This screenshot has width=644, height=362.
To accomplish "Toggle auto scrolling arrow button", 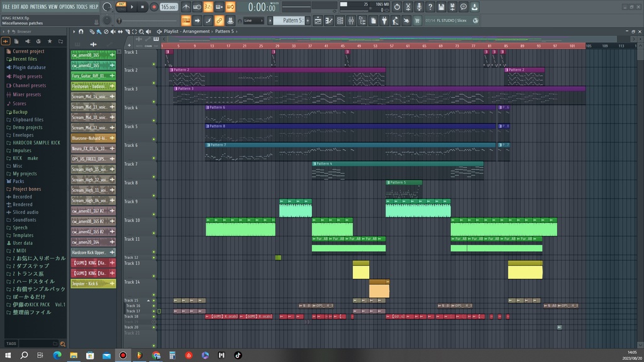I will click(197, 21).
